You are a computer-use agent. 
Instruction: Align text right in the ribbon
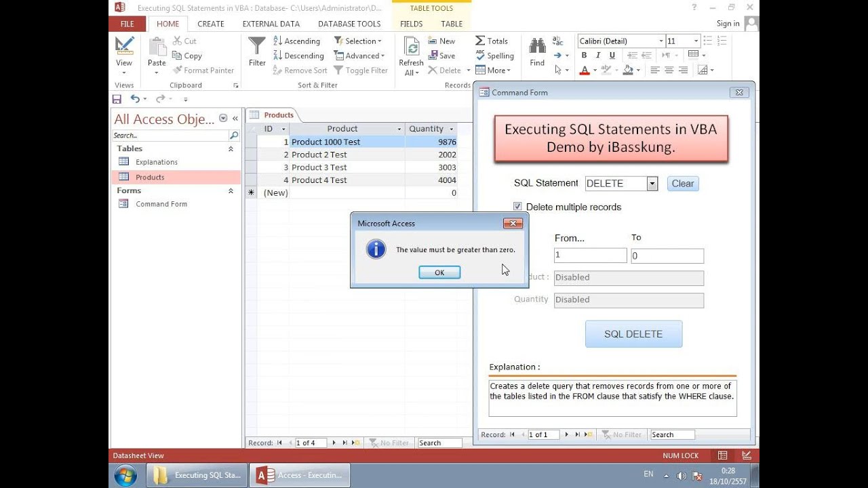tap(684, 70)
